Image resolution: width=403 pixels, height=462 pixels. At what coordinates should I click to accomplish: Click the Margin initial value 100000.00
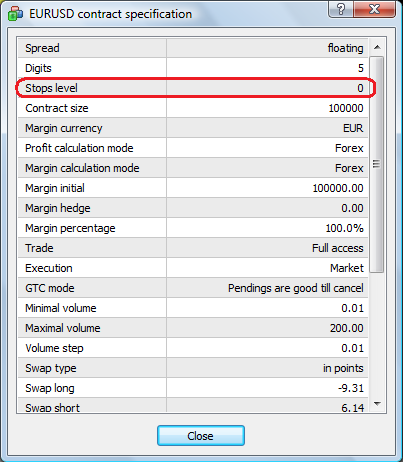(338, 188)
